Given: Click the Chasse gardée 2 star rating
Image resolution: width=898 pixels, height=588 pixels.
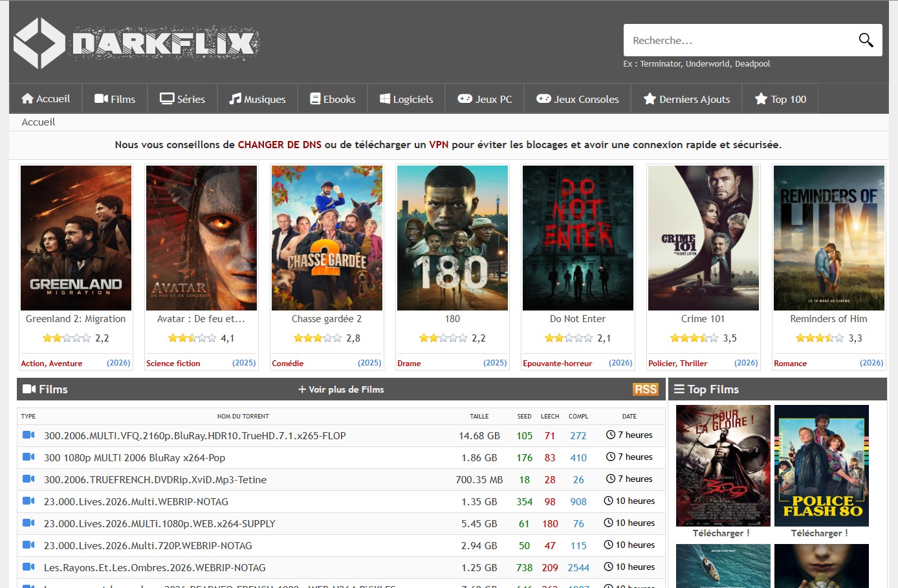Looking at the screenshot, I should (x=318, y=338).
